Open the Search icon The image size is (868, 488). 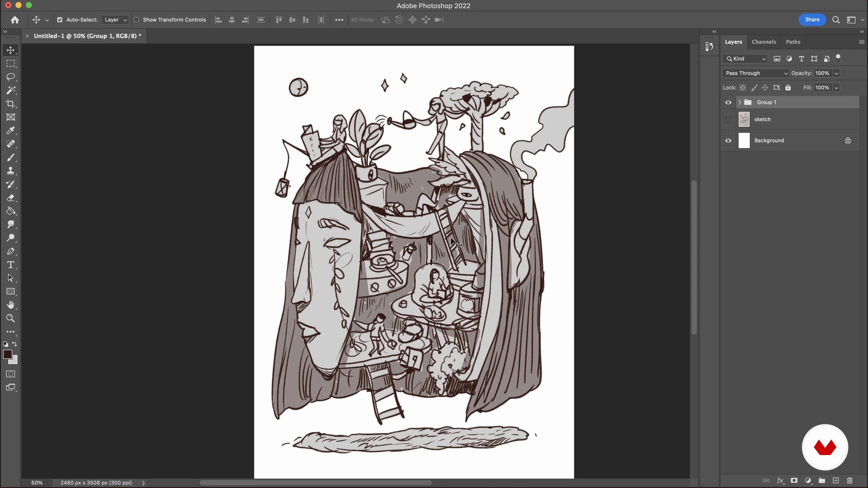click(836, 20)
